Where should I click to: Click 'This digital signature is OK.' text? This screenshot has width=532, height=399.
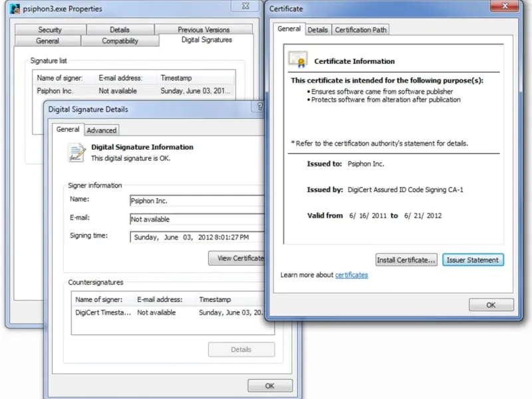[130, 158]
